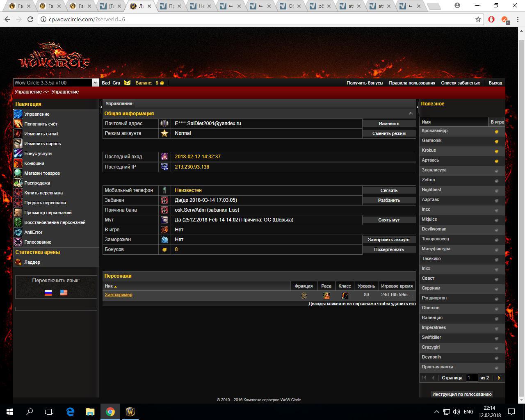Switch to the Управление tab
This screenshot has width=525, height=420.
(119, 103)
